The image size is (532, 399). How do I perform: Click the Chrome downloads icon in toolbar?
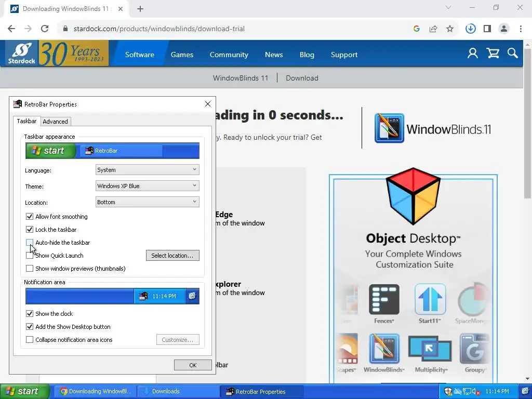[x=470, y=29]
